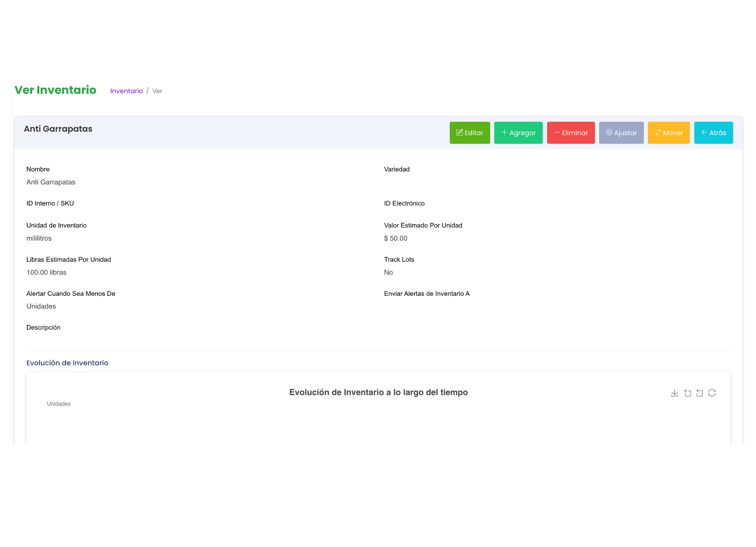The height and width of the screenshot is (547, 756).
Task: Click the Evolución de Inventario section heading
Action: pyautogui.click(x=67, y=363)
